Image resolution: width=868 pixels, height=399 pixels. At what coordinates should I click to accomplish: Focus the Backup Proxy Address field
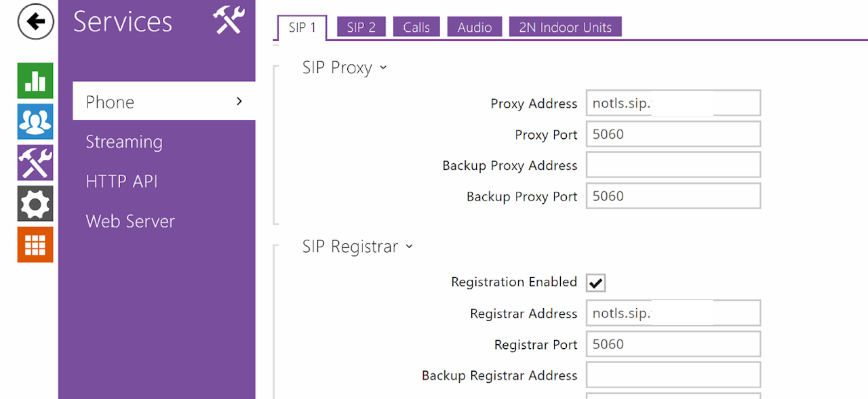(x=673, y=165)
